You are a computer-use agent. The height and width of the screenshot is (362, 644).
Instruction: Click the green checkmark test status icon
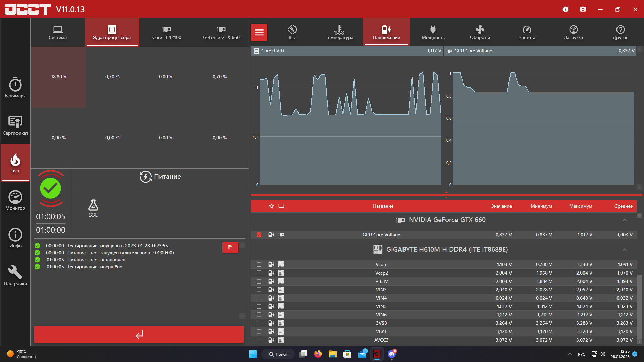coord(51,188)
